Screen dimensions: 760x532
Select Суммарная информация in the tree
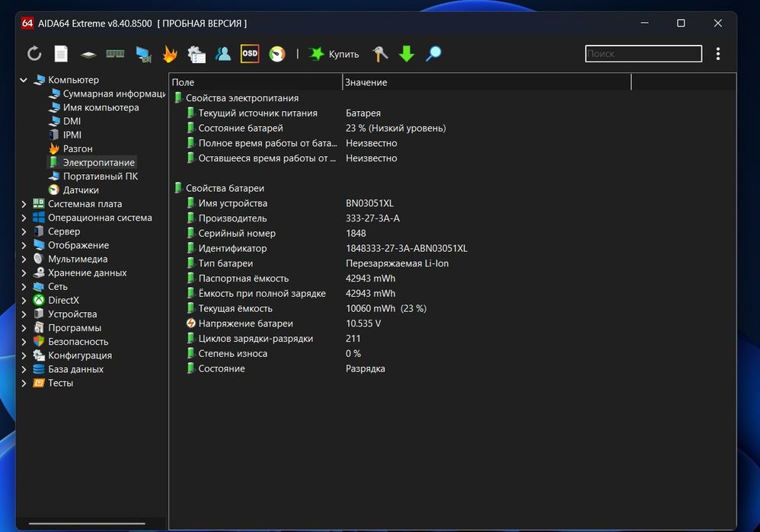(107, 94)
